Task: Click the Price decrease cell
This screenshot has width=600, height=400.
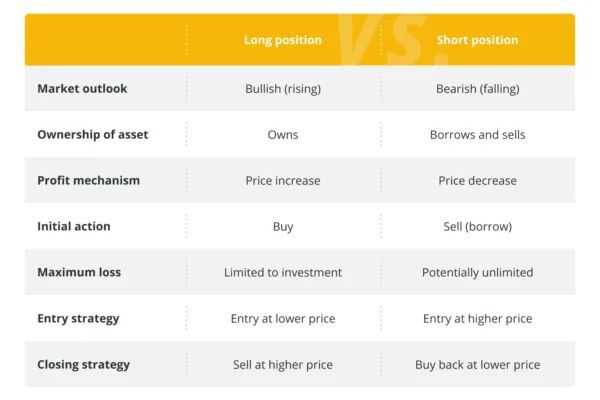Action: click(x=478, y=181)
